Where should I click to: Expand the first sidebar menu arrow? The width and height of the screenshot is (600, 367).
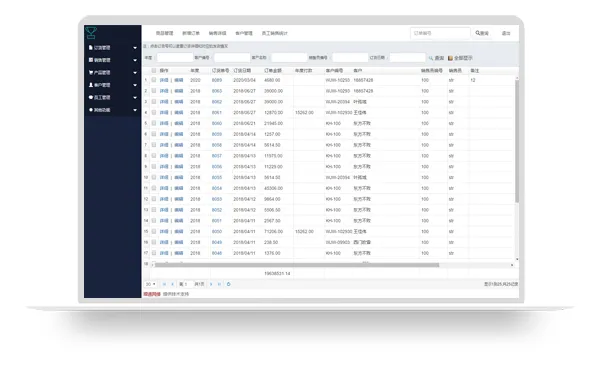tap(135, 48)
